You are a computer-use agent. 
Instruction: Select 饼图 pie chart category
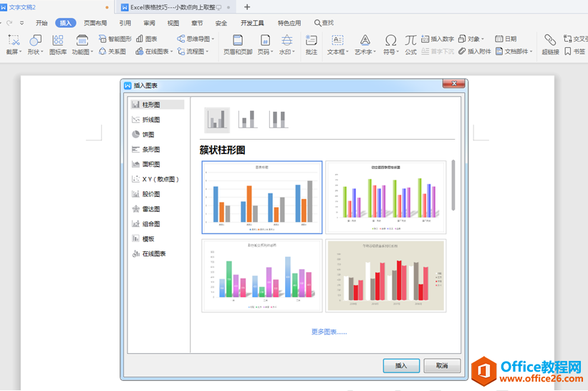[157, 135]
